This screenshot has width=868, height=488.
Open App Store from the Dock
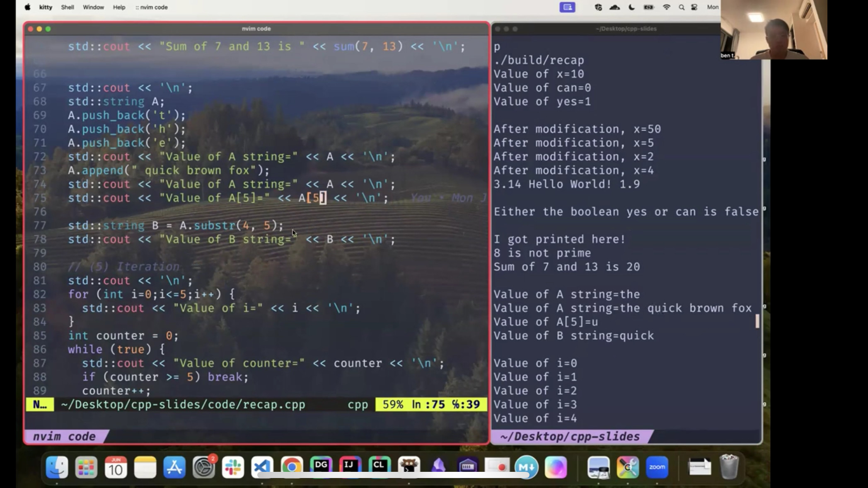tap(174, 467)
